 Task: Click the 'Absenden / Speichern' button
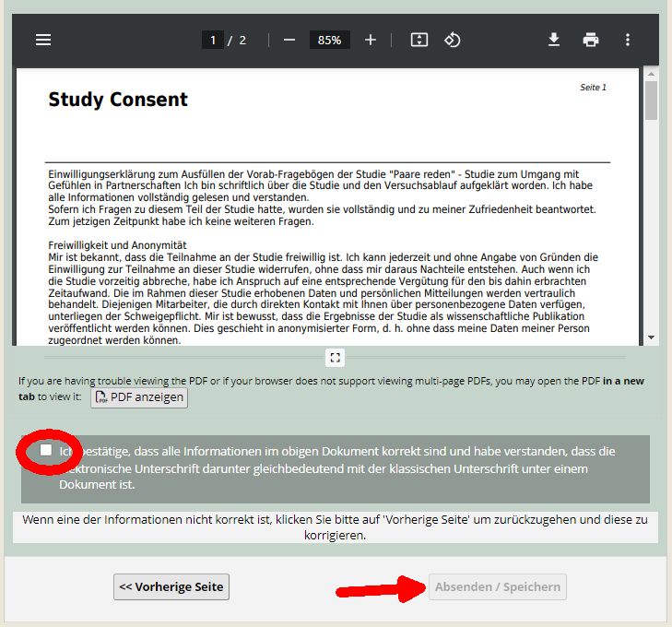tap(497, 586)
